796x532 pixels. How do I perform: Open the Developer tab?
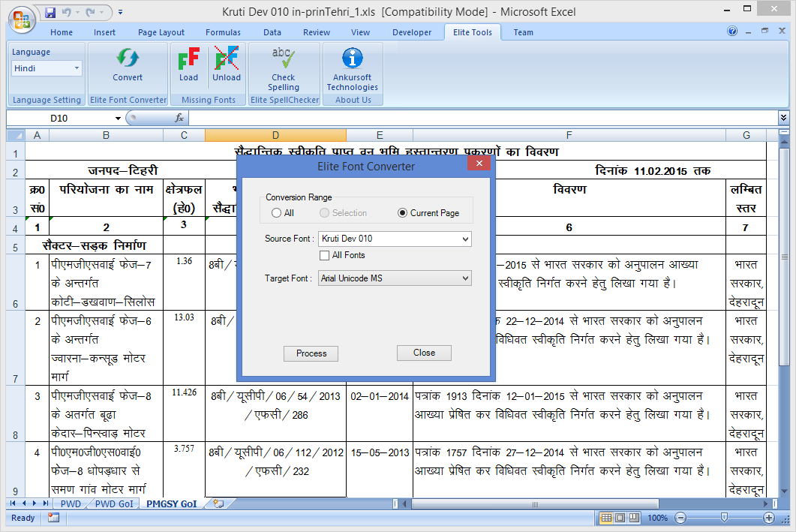412,32
